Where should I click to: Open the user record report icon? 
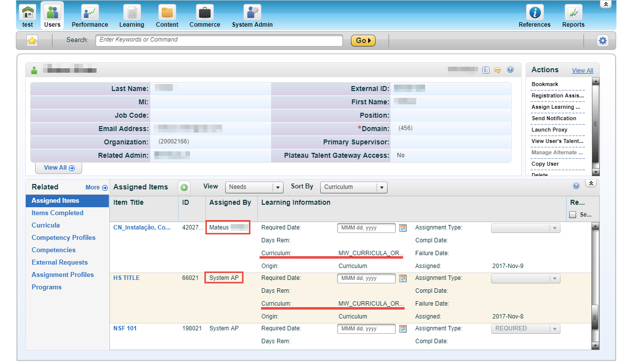click(x=486, y=70)
